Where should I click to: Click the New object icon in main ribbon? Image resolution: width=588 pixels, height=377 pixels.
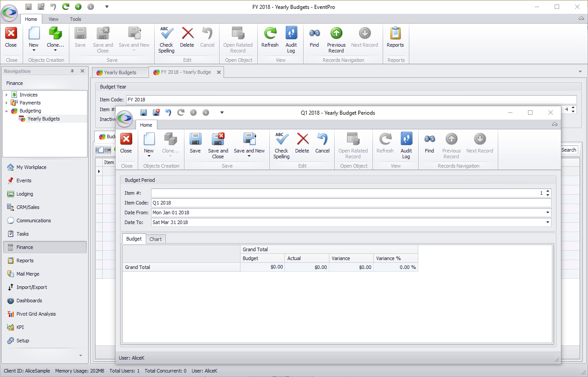click(x=34, y=33)
